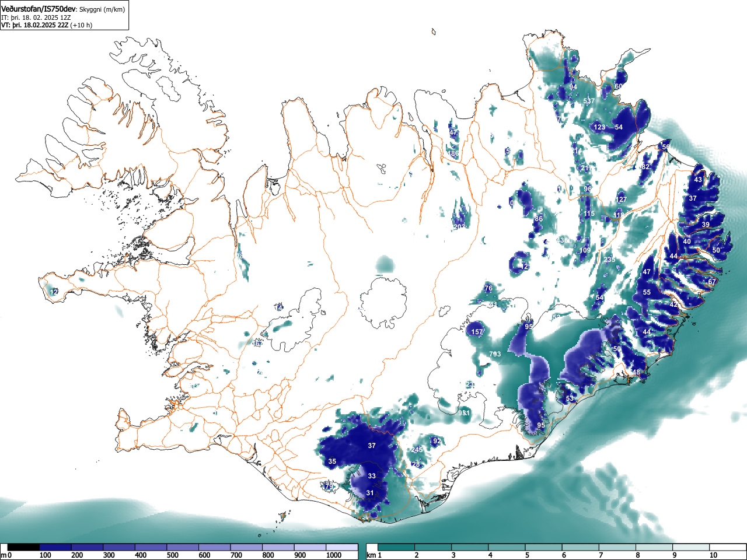The height and width of the screenshot is (560, 747).
Task: Click the '5' label on km legend
Action: [x=527, y=555]
